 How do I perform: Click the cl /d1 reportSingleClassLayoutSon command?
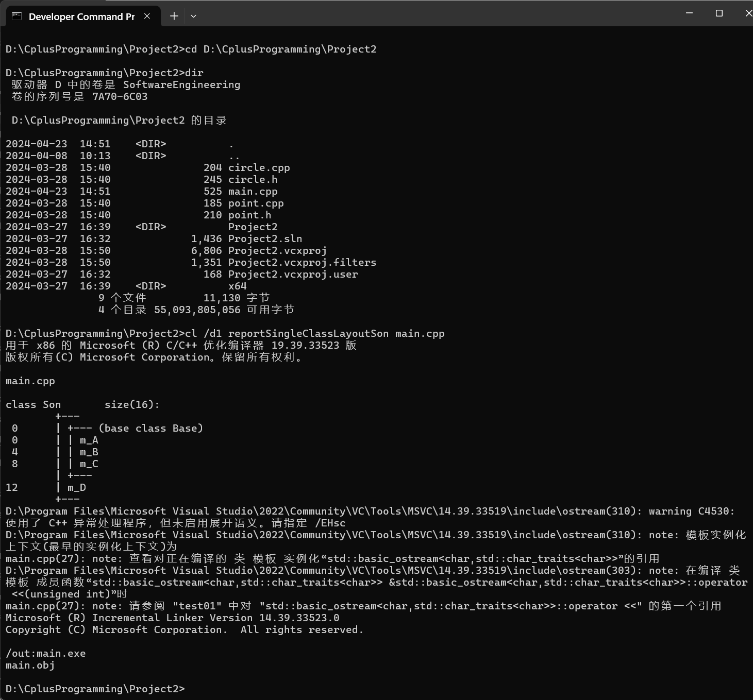315,334
